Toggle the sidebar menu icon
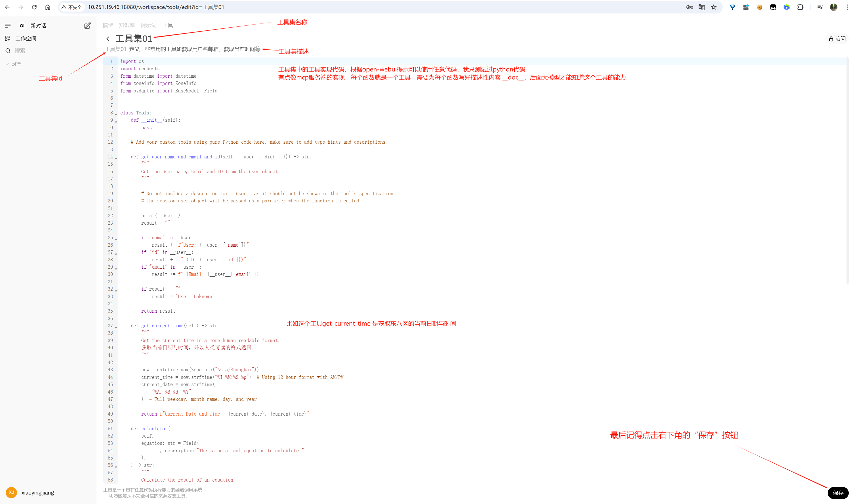The image size is (855, 504). tap(8, 25)
